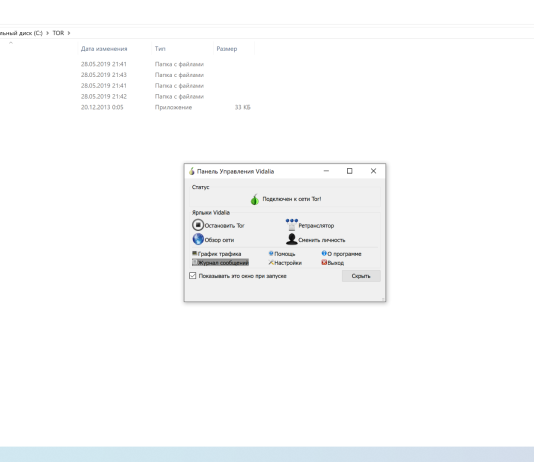Close the Vidalia control panel window

tap(373, 171)
